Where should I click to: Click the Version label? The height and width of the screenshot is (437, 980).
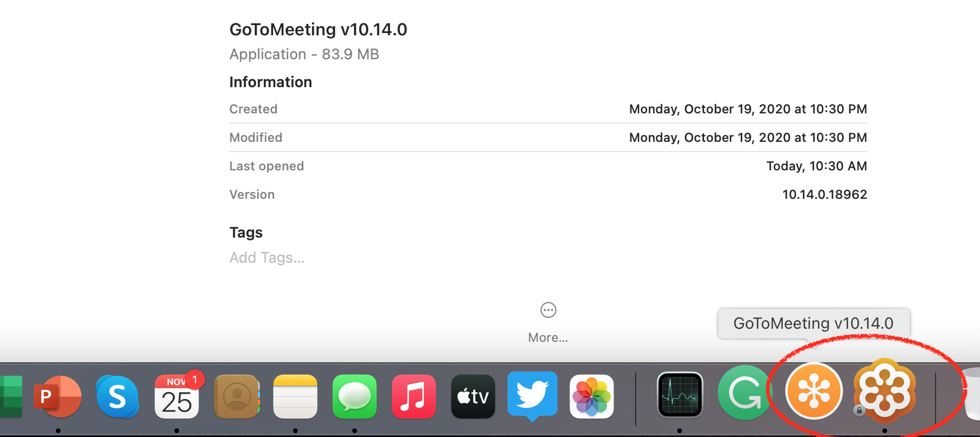coord(252,194)
